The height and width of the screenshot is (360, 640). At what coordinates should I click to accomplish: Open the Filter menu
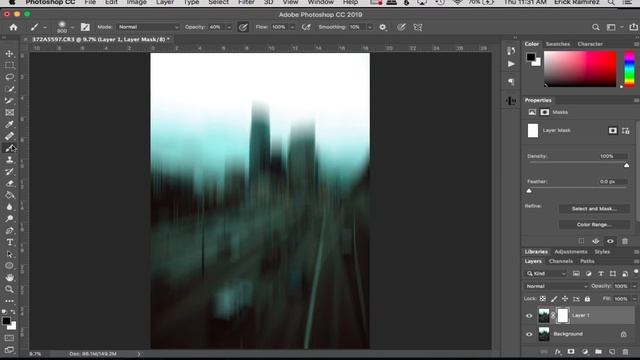(246, 2)
